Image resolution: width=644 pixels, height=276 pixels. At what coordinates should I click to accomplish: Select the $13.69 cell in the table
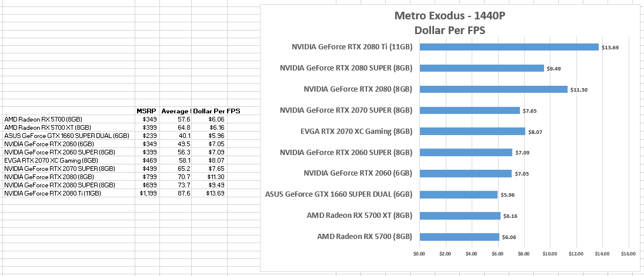coord(209,193)
